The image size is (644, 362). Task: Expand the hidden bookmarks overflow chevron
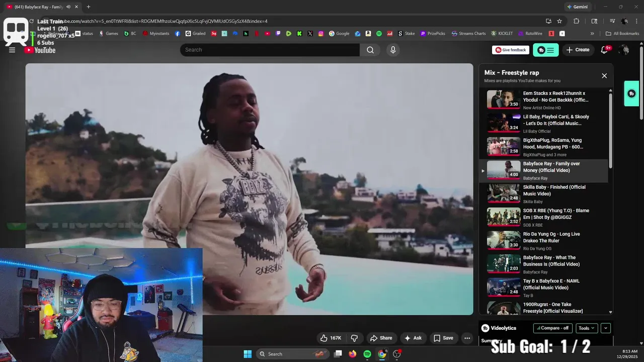(x=592, y=34)
